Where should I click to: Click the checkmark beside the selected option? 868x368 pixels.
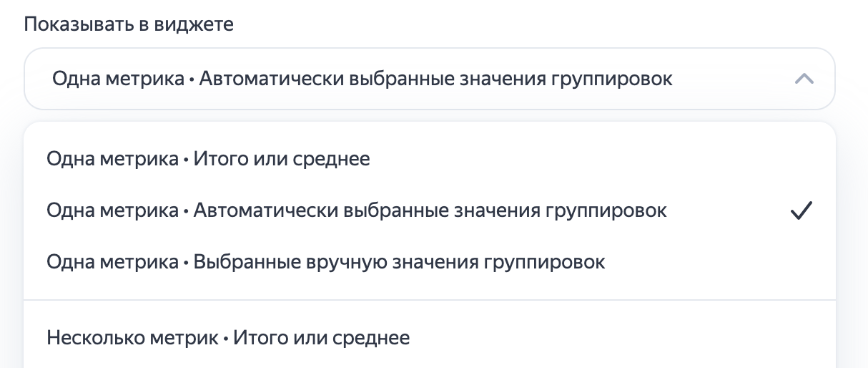click(802, 210)
